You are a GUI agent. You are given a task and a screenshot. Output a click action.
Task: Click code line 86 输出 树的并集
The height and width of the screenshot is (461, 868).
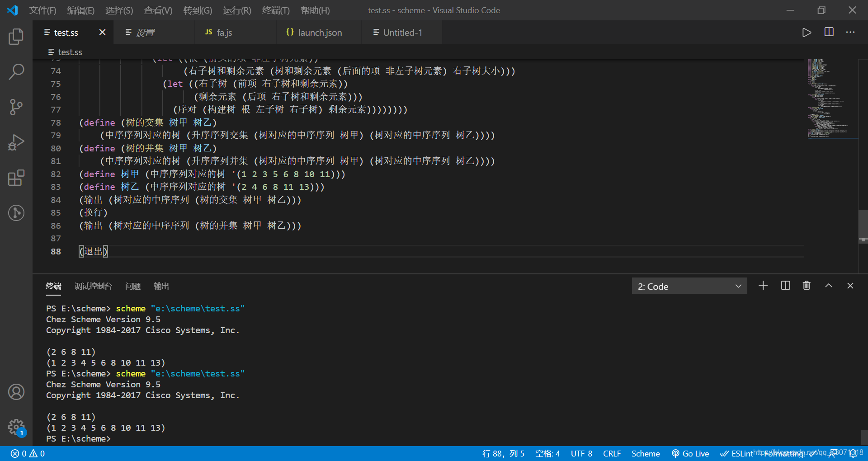[x=190, y=226]
